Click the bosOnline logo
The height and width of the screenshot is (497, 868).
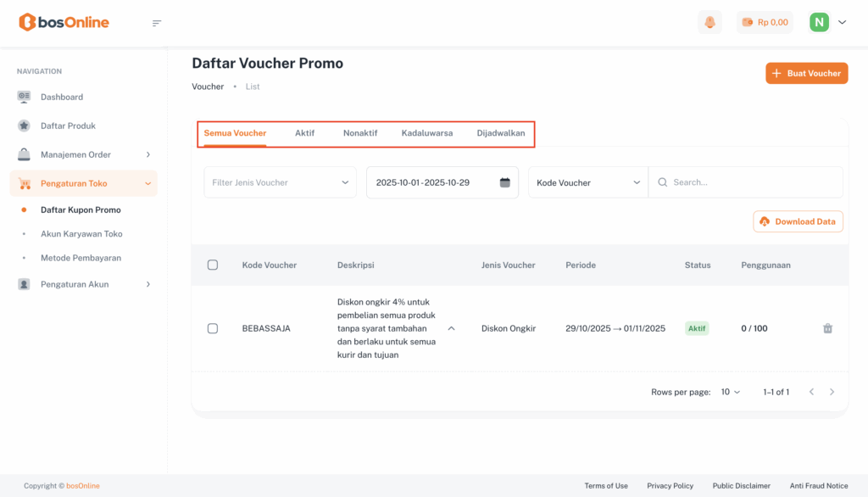[64, 22]
